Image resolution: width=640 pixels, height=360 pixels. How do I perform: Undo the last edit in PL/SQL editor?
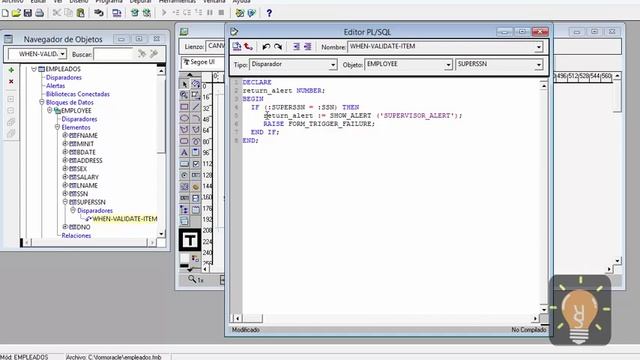pos(266,47)
